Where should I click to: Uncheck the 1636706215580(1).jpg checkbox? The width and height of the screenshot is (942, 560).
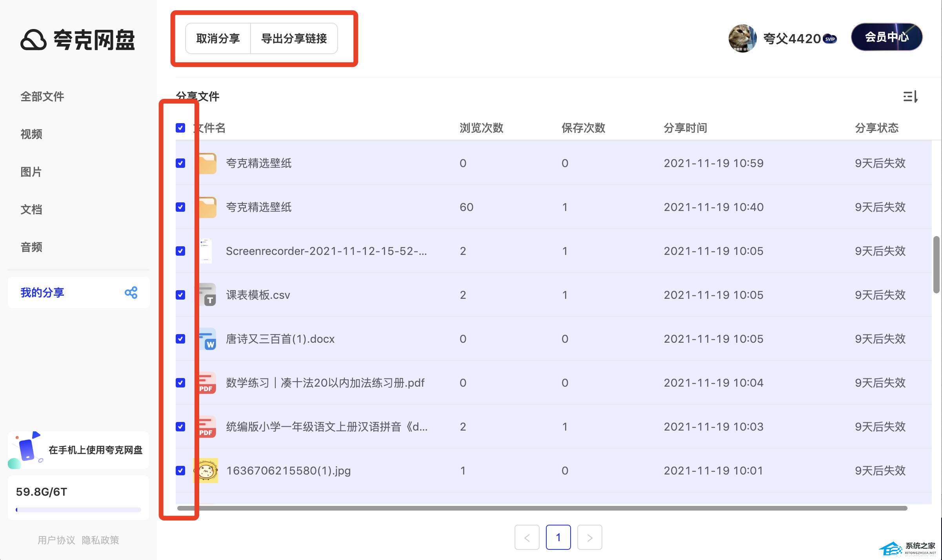tap(180, 471)
